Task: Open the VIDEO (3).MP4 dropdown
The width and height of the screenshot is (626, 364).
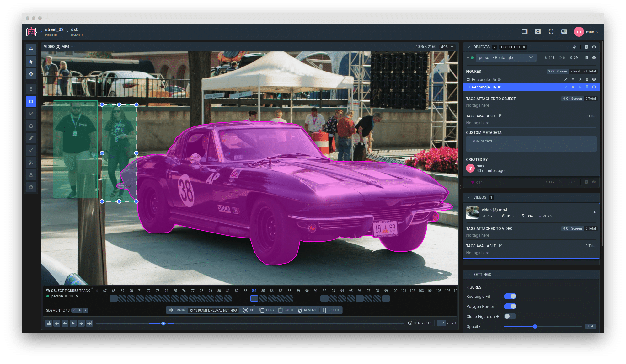Action: 59,47
